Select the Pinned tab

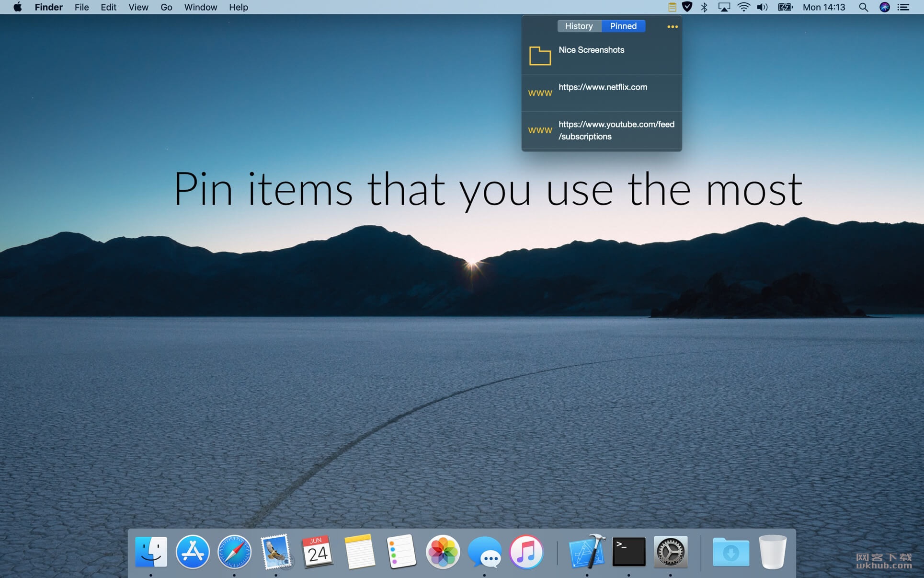[623, 26]
